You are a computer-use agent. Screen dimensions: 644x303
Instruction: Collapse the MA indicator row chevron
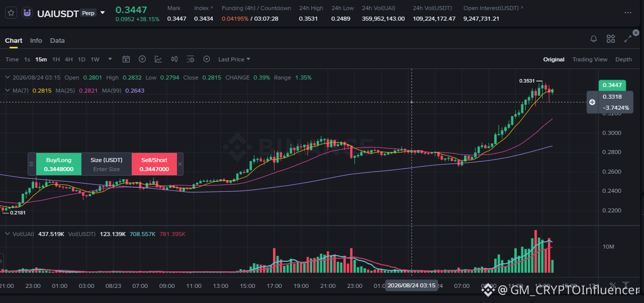point(7,90)
